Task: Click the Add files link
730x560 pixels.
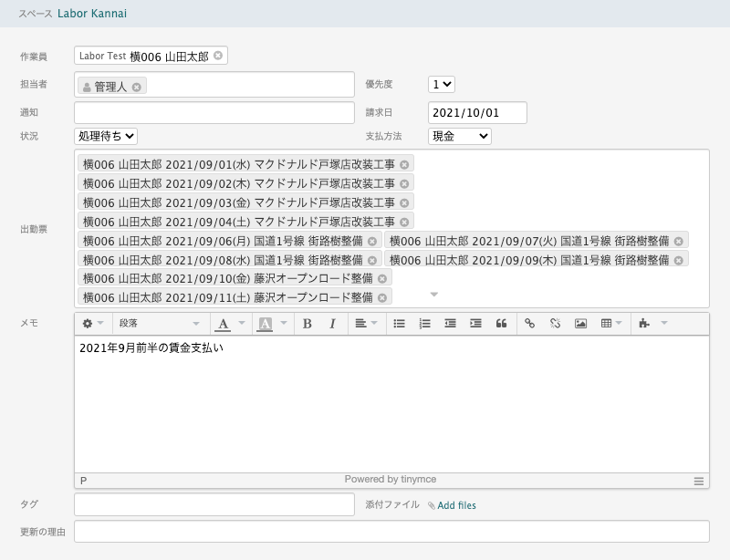Action: [456, 505]
